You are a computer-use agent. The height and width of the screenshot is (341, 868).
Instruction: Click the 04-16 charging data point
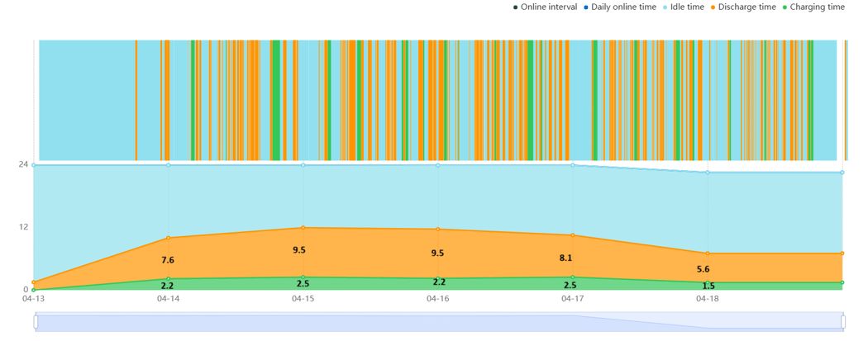click(438, 278)
